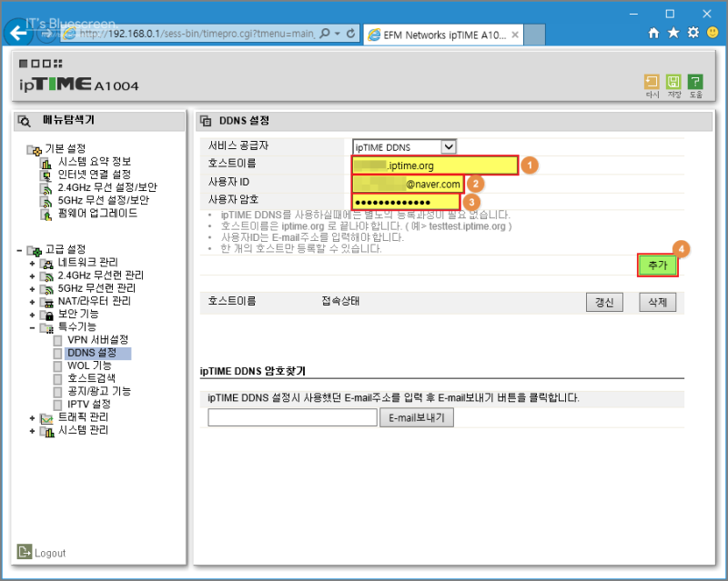The height and width of the screenshot is (581, 728).
Task: Close the EFM Networks ipTIME tab
Action: [515, 35]
